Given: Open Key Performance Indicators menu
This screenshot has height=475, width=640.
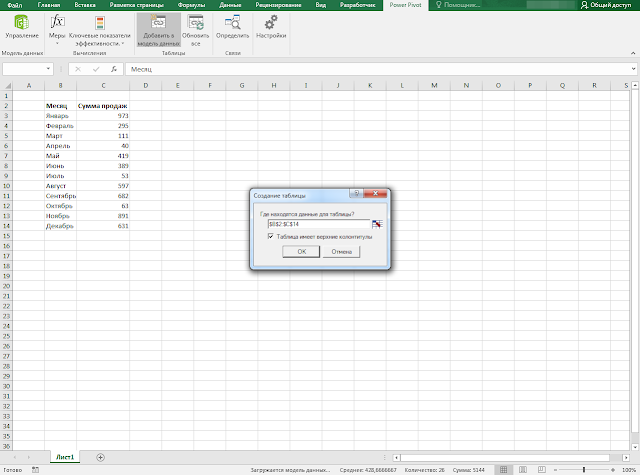Looking at the screenshot, I should pyautogui.click(x=100, y=30).
